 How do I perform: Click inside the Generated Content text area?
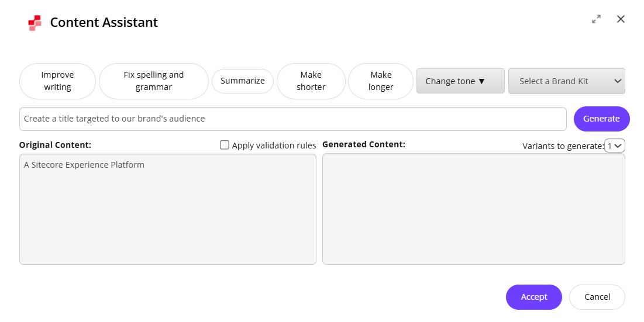click(474, 209)
